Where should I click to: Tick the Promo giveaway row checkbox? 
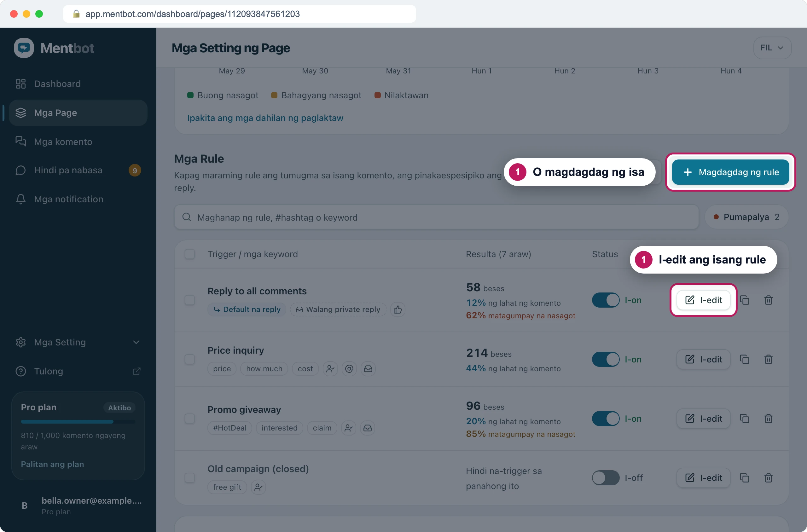[190, 419]
